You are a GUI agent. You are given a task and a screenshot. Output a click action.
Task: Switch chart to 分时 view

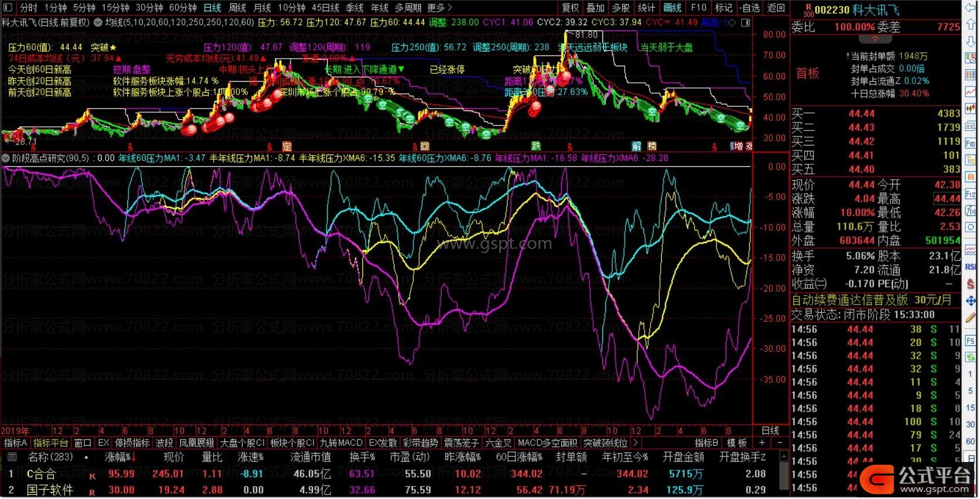pyautogui.click(x=28, y=8)
